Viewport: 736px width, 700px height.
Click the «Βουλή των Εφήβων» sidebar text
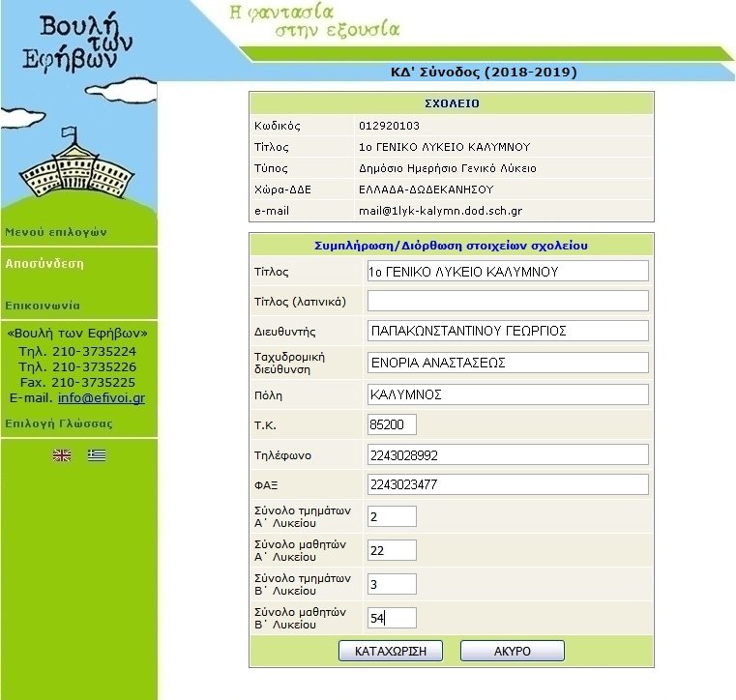77,334
